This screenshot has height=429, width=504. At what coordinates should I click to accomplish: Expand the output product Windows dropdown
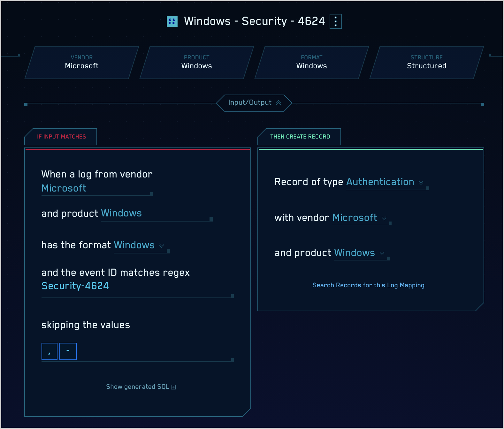382,253
